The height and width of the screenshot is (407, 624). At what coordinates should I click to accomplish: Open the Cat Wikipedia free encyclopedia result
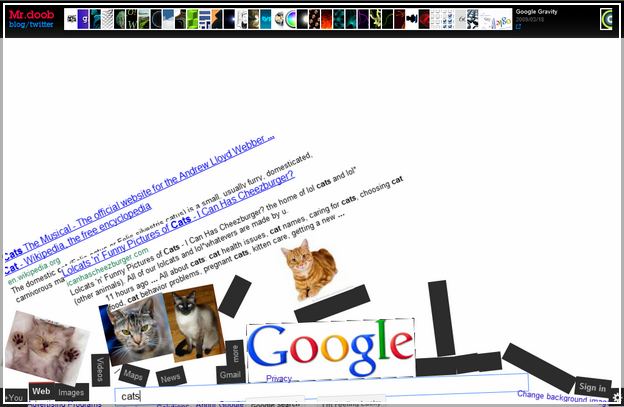coord(78,239)
